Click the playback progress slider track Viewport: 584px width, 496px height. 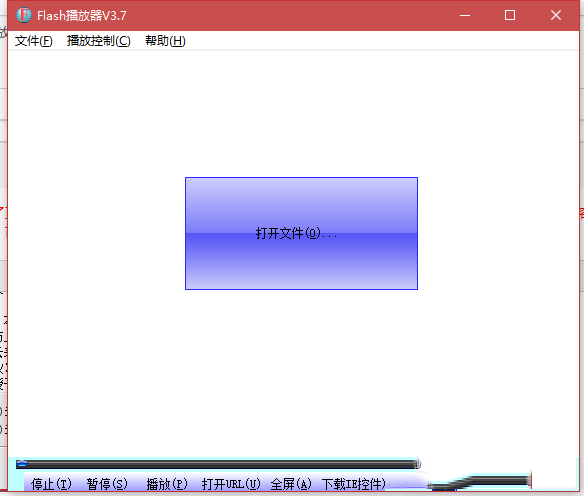(x=218, y=464)
